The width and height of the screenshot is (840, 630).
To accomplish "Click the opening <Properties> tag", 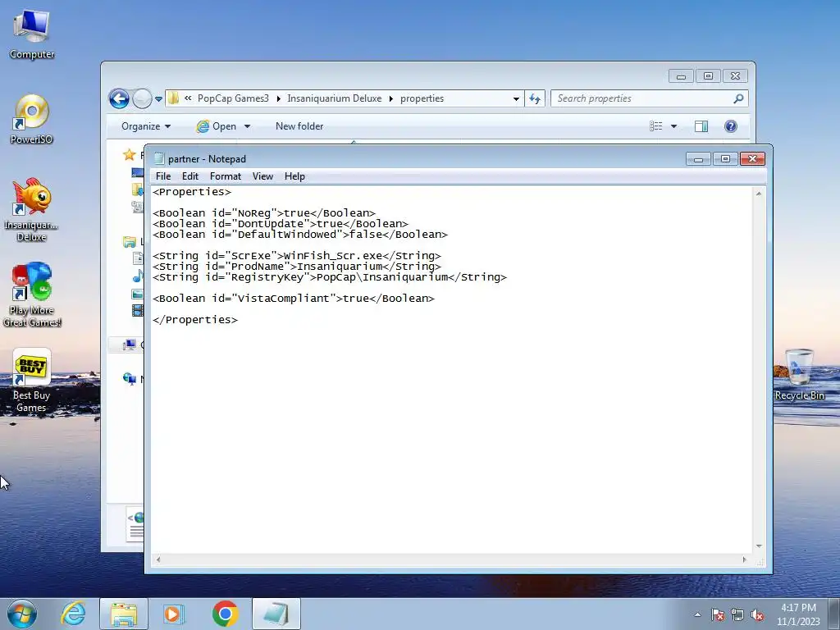I will tap(192, 192).
